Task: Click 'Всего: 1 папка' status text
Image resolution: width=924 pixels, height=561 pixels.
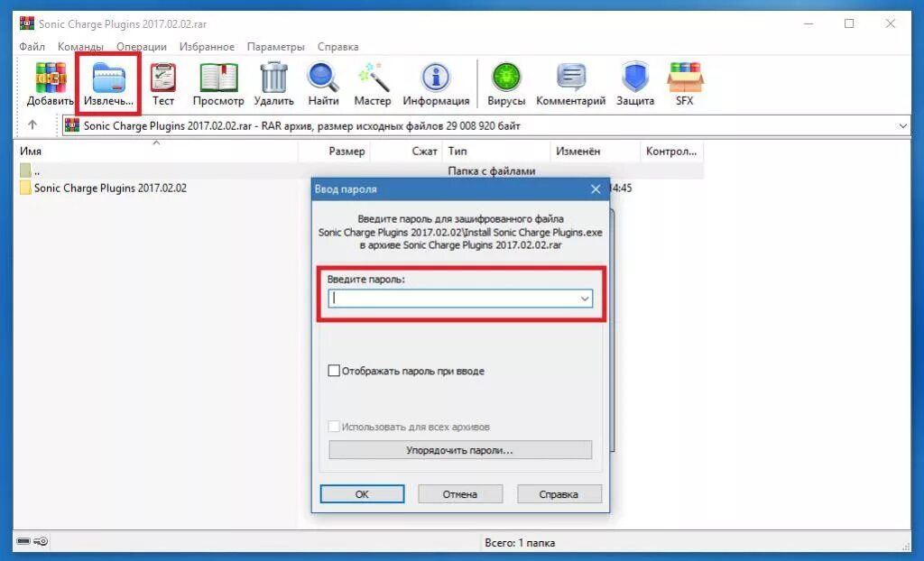Action: click(519, 543)
